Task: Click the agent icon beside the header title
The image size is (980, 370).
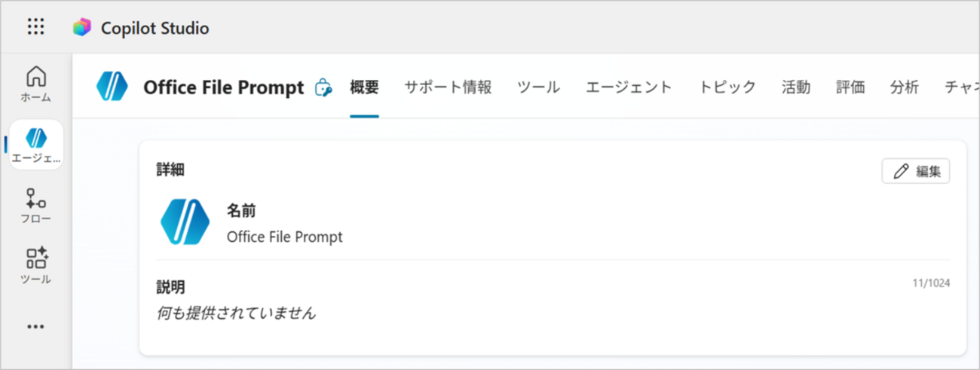Action: (x=112, y=87)
